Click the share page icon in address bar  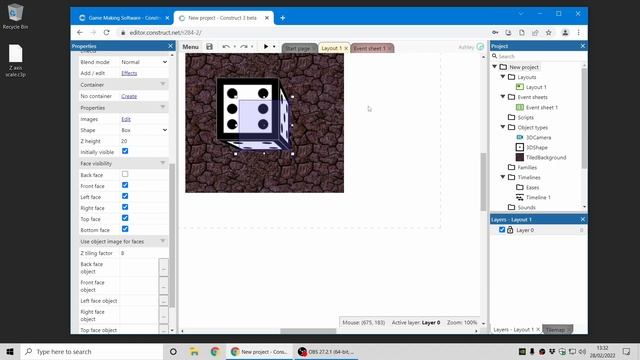click(535, 33)
